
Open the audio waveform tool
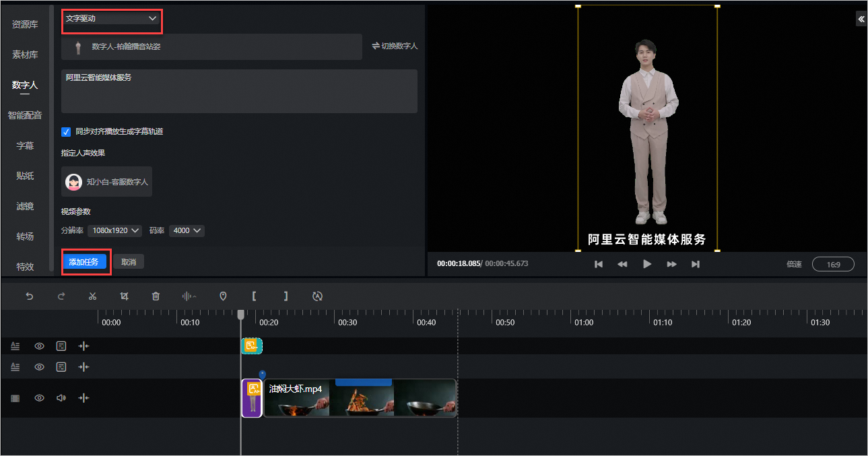pos(189,296)
